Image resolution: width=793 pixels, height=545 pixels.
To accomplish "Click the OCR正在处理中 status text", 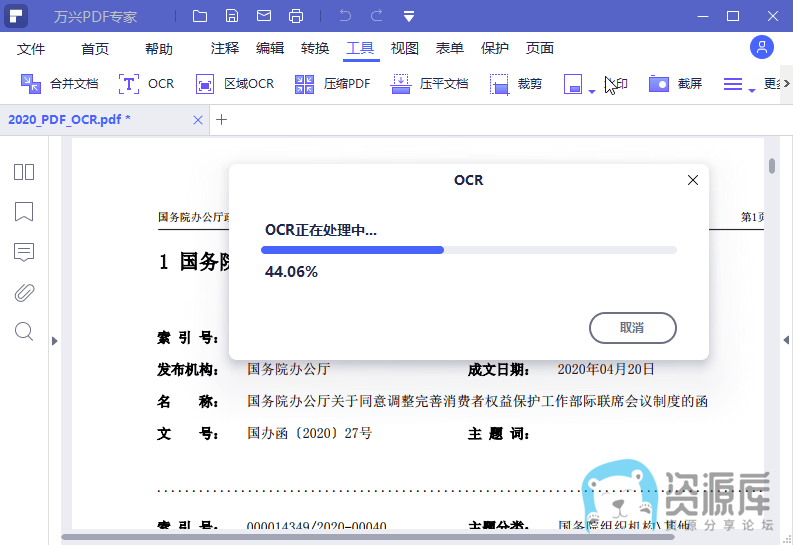I will [x=321, y=231].
